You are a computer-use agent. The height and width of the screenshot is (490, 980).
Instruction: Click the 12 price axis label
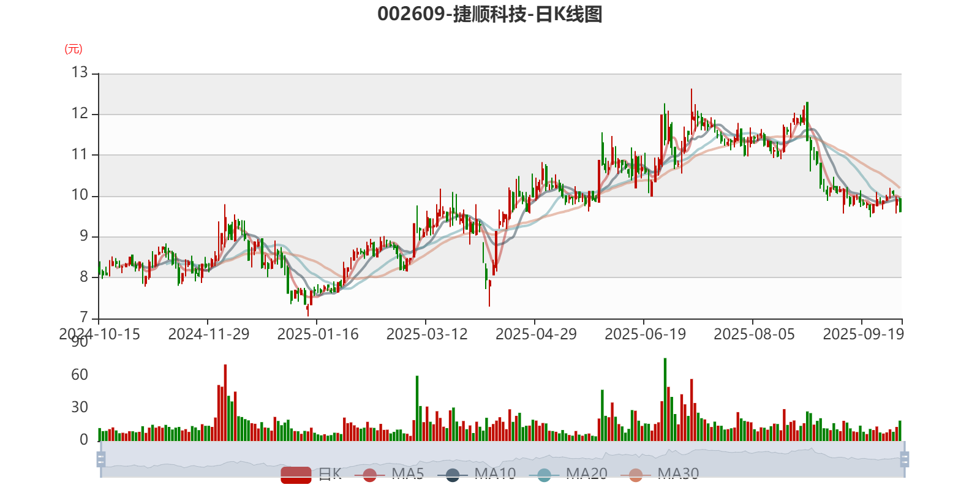pyautogui.click(x=80, y=114)
